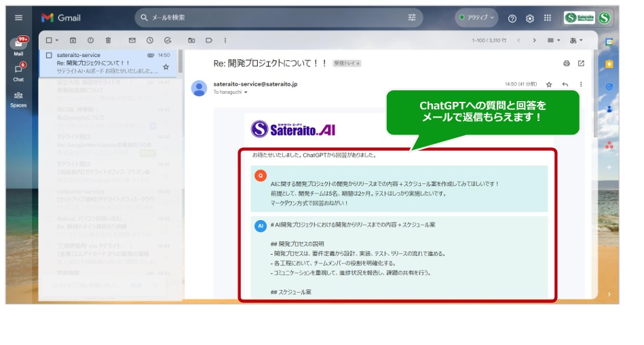
Task: Click sender sateraito-service@sateraito.jp
Action: coord(255,84)
